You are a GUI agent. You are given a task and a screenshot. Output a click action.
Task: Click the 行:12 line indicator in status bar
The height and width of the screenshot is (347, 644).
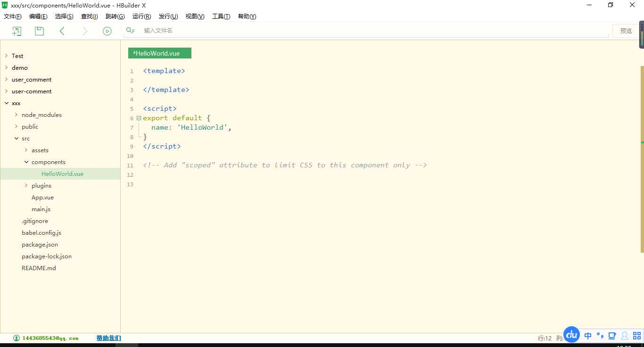tap(545, 338)
